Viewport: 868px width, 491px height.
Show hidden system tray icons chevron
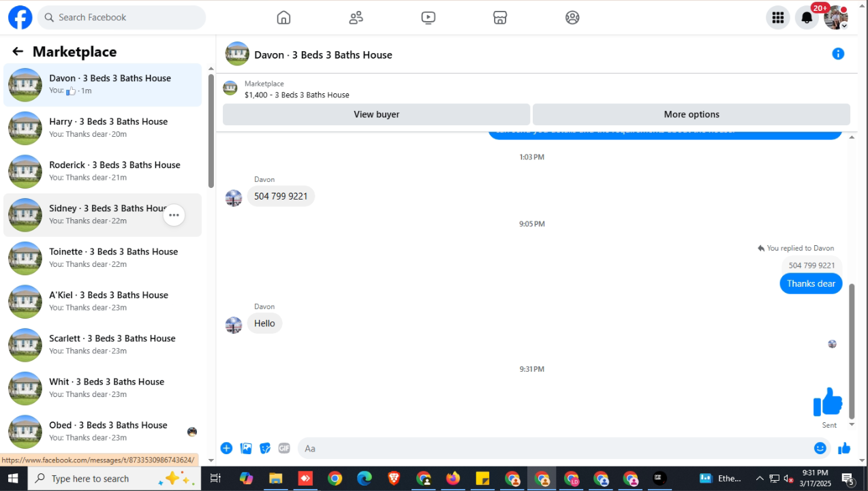tap(760, 478)
